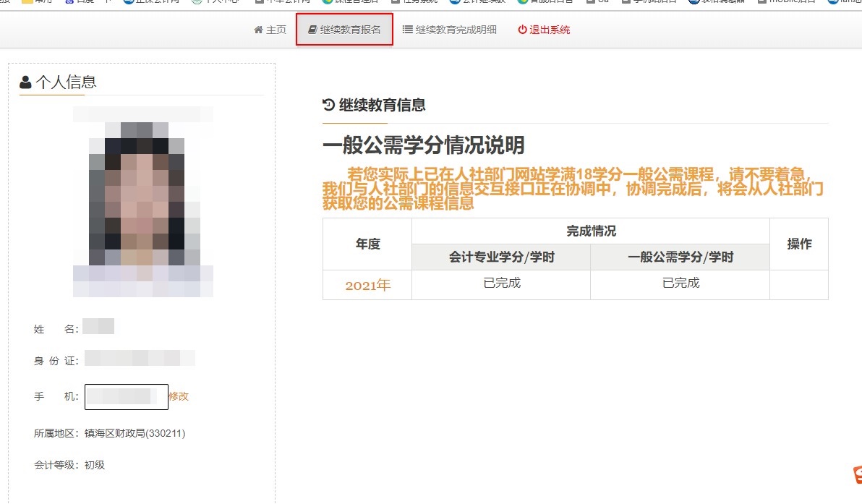Screen dimensions: 862x504
Task: Click the 年度 column header
Action: pos(367,244)
